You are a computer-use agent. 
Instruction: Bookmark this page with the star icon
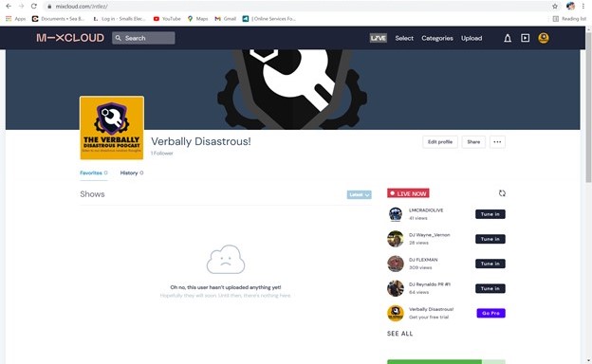click(x=555, y=7)
